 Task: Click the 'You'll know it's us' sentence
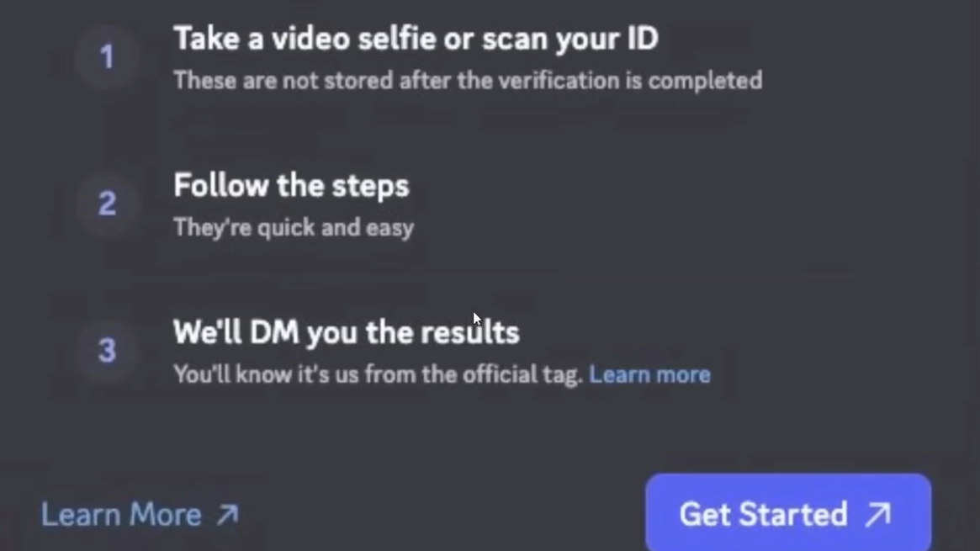[378, 375]
